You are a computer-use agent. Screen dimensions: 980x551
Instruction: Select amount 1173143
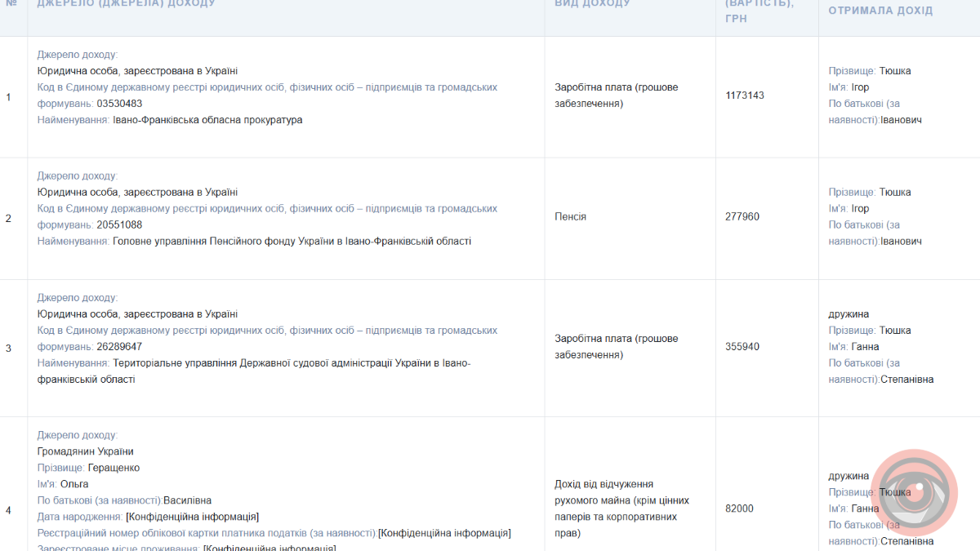click(x=745, y=96)
